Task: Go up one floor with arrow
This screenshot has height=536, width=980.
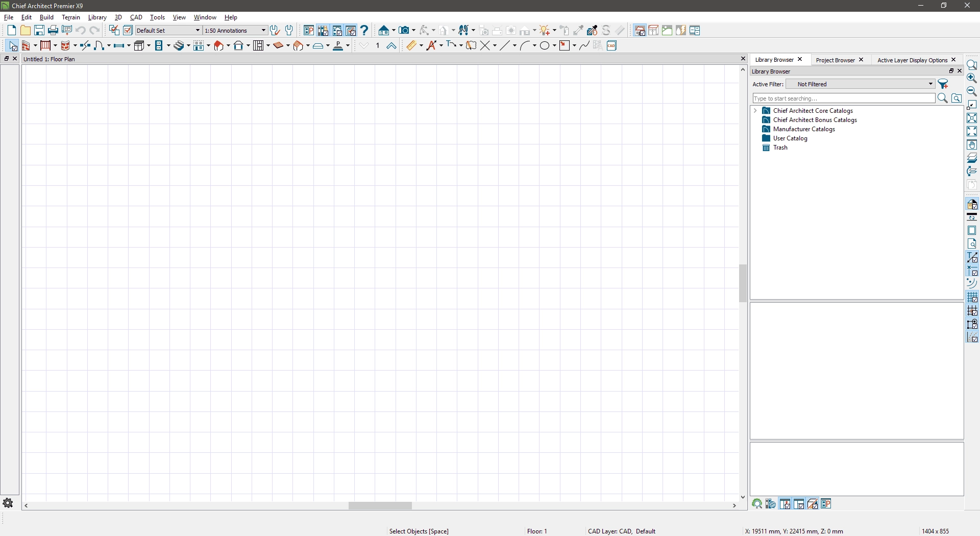Action: (391, 46)
